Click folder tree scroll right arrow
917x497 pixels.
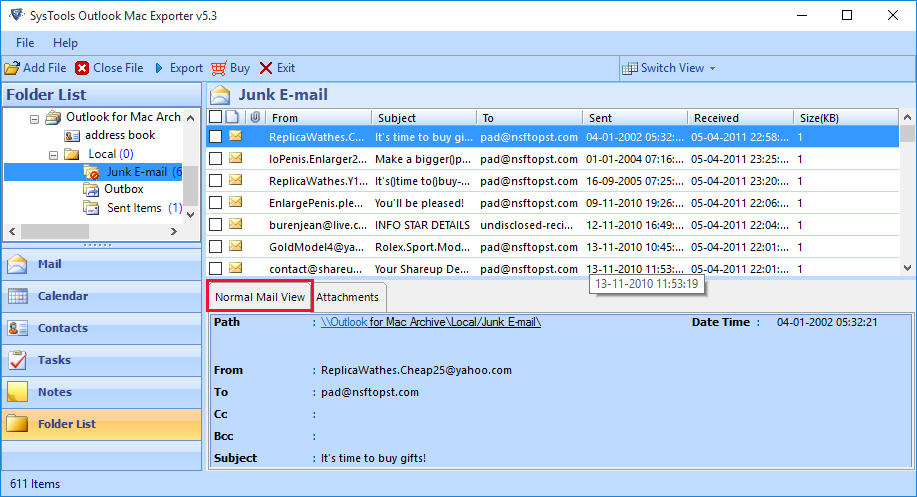coord(173,232)
